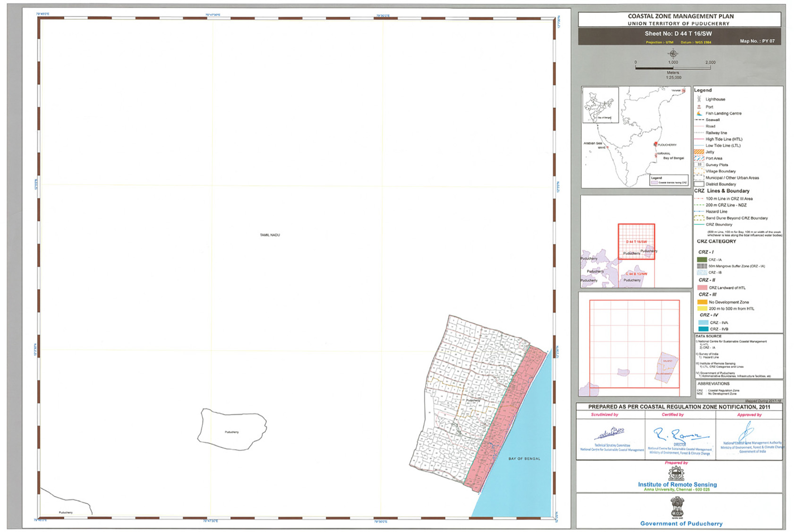Click the 'High Tide Line (HTL)' legend label
Image resolution: width=794 pixels, height=532 pixels.
click(724, 139)
